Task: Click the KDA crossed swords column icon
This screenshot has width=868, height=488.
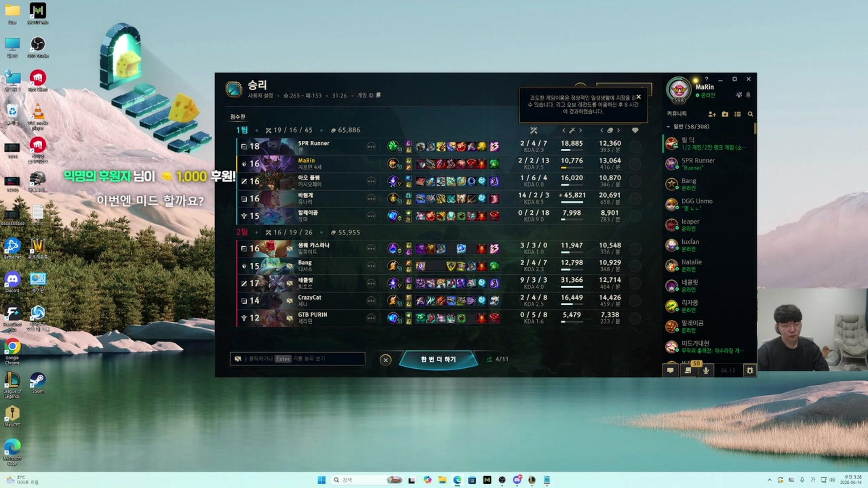Action: [x=534, y=130]
